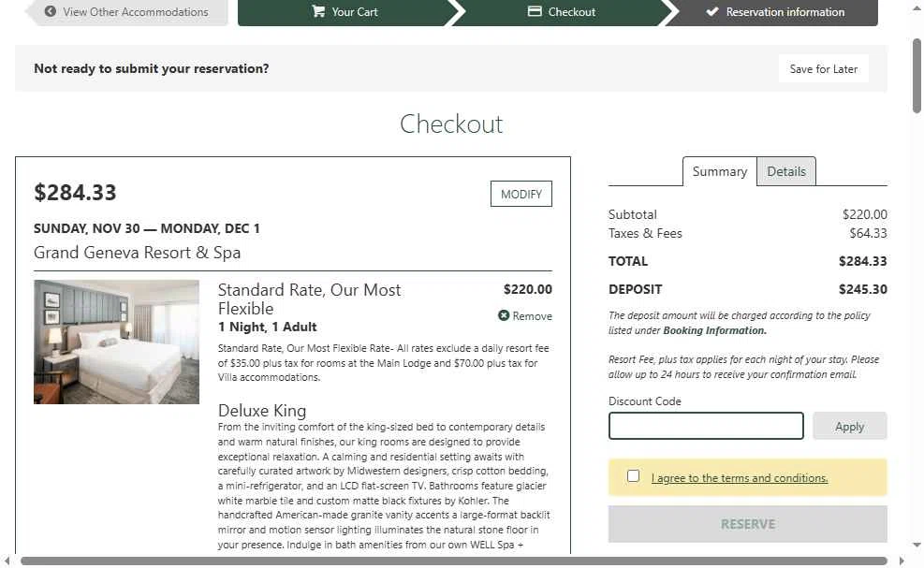Click the Checkout page heading
924x568 pixels.
pyautogui.click(x=451, y=124)
